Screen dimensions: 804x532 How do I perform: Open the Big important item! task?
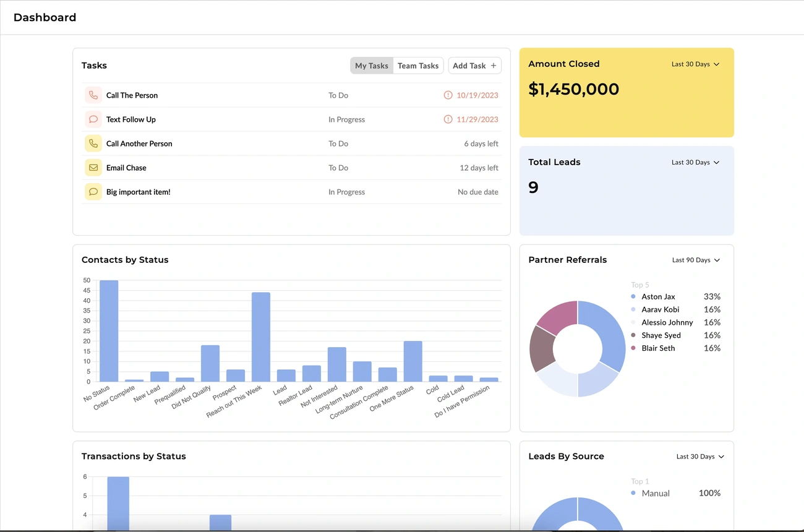(291, 192)
